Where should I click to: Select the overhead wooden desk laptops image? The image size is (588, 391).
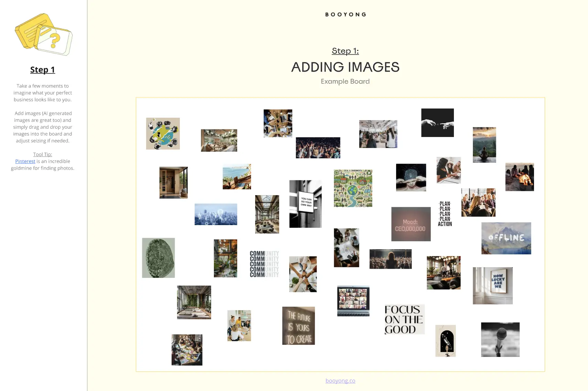pos(278,123)
